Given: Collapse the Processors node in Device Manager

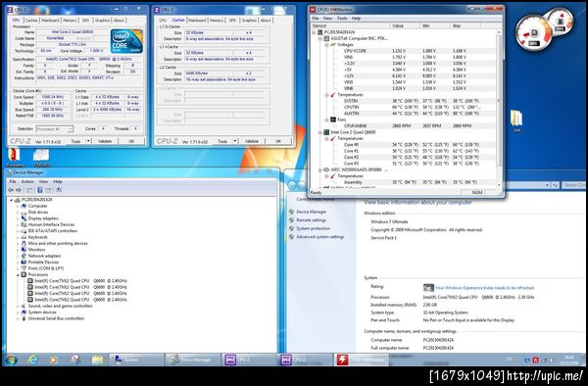Looking at the screenshot, I should tap(18, 274).
